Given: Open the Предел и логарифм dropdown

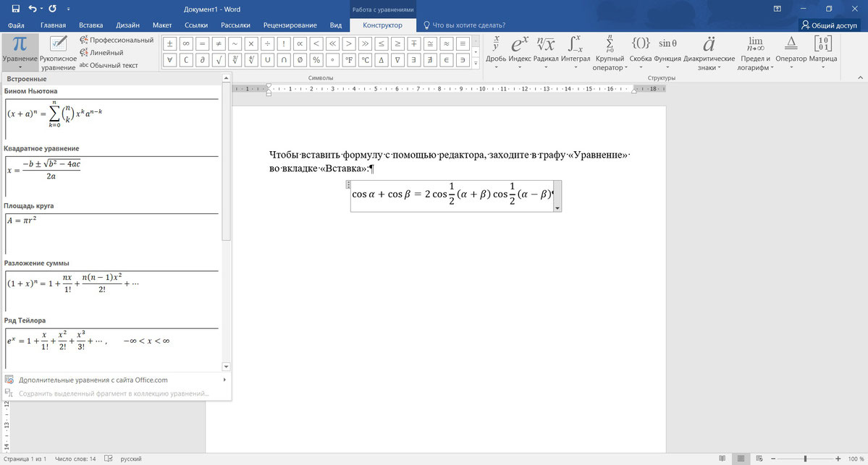Looking at the screenshot, I should [x=755, y=52].
